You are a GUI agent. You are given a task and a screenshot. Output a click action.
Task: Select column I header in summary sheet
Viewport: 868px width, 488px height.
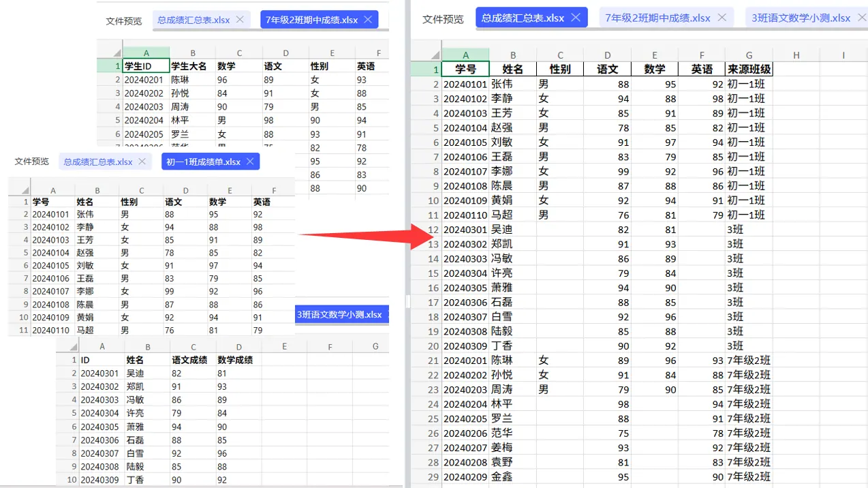click(843, 55)
